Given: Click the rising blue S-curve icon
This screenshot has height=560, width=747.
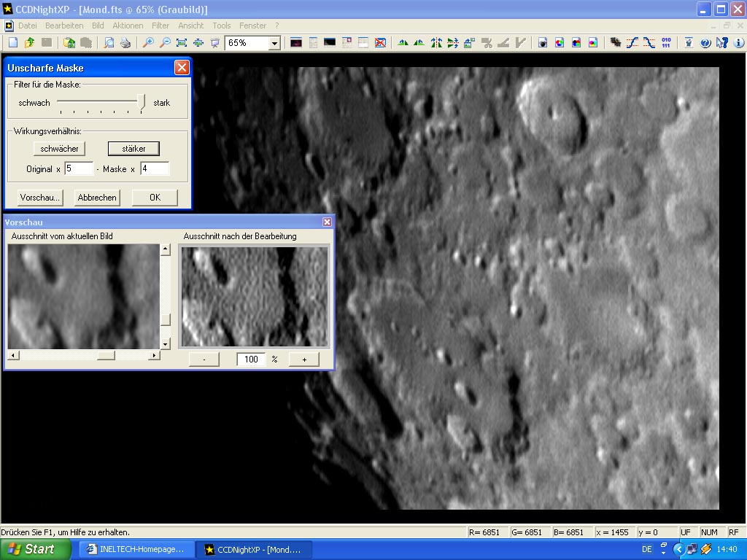Looking at the screenshot, I should point(632,43).
